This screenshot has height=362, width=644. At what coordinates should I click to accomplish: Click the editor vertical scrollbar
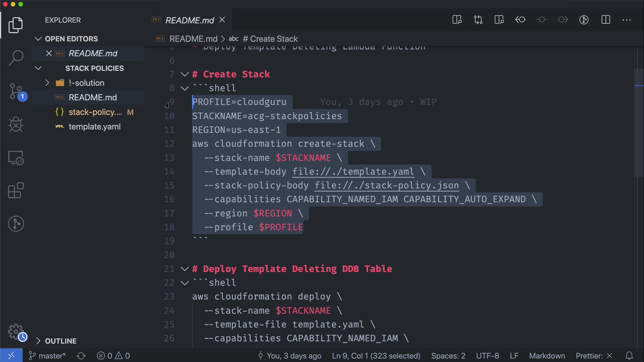click(x=638, y=122)
